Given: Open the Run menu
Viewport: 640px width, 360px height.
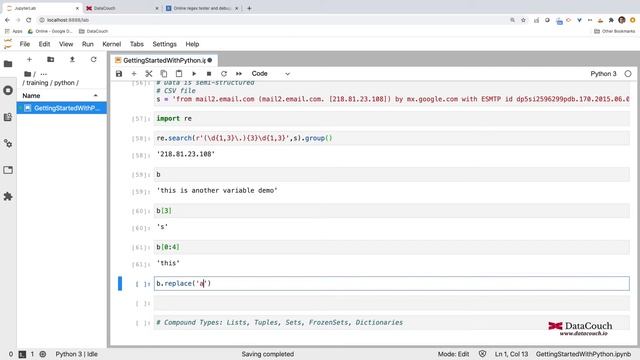Looking at the screenshot, I should coord(87,44).
